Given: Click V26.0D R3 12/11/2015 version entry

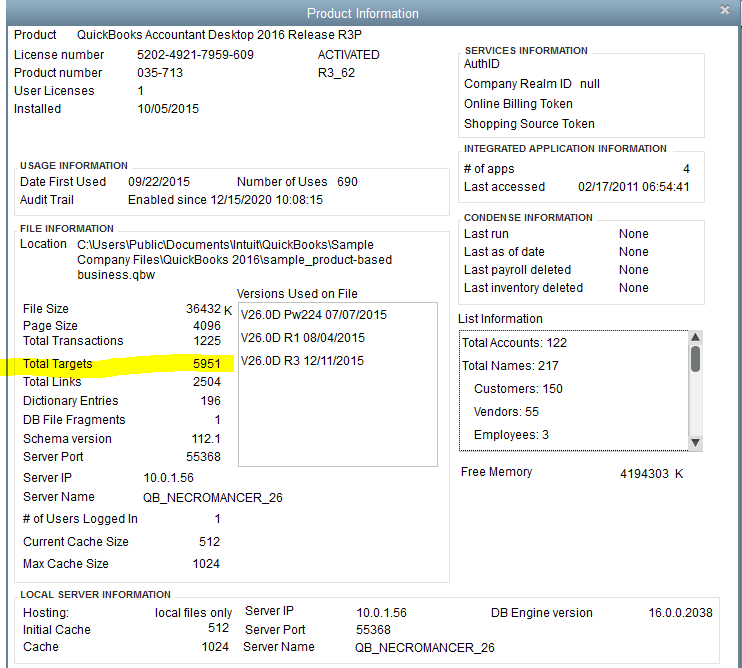Looking at the screenshot, I should pos(302,360).
